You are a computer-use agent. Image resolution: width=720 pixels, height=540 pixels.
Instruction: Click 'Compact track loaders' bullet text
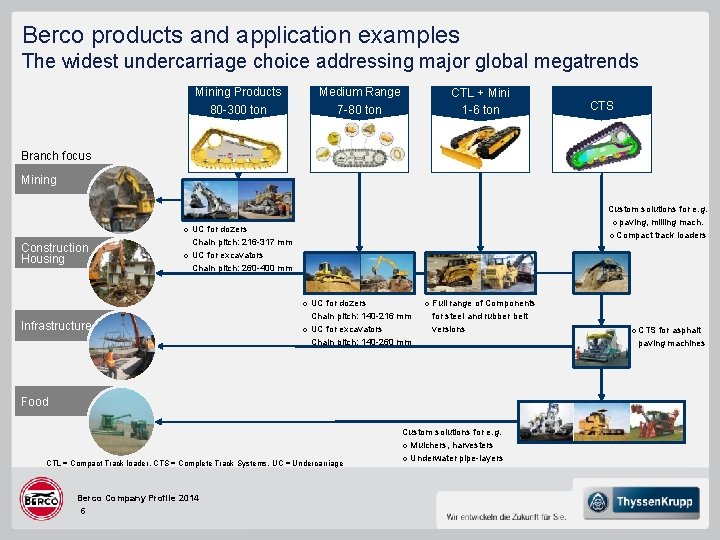tap(661, 235)
